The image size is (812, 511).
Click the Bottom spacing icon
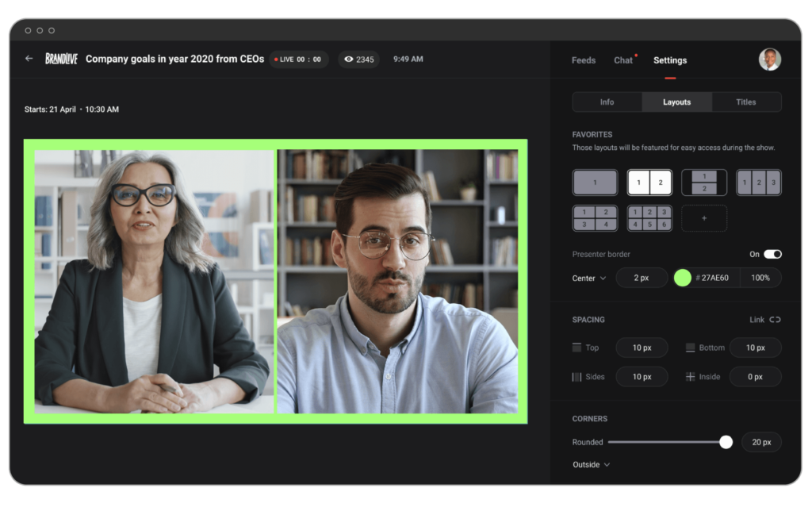click(x=691, y=348)
